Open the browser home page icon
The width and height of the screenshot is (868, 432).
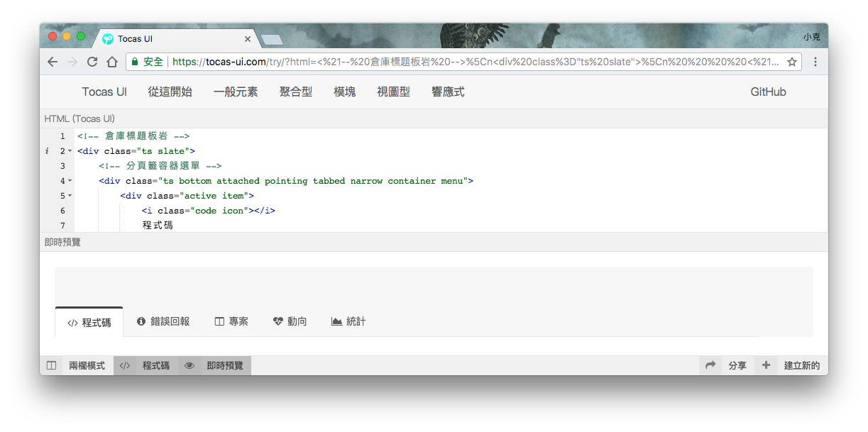(x=112, y=62)
